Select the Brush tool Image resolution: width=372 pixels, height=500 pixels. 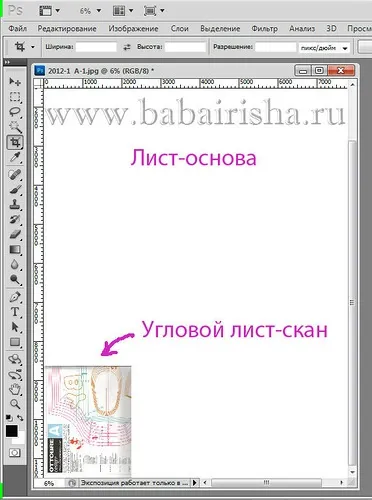coord(15,190)
